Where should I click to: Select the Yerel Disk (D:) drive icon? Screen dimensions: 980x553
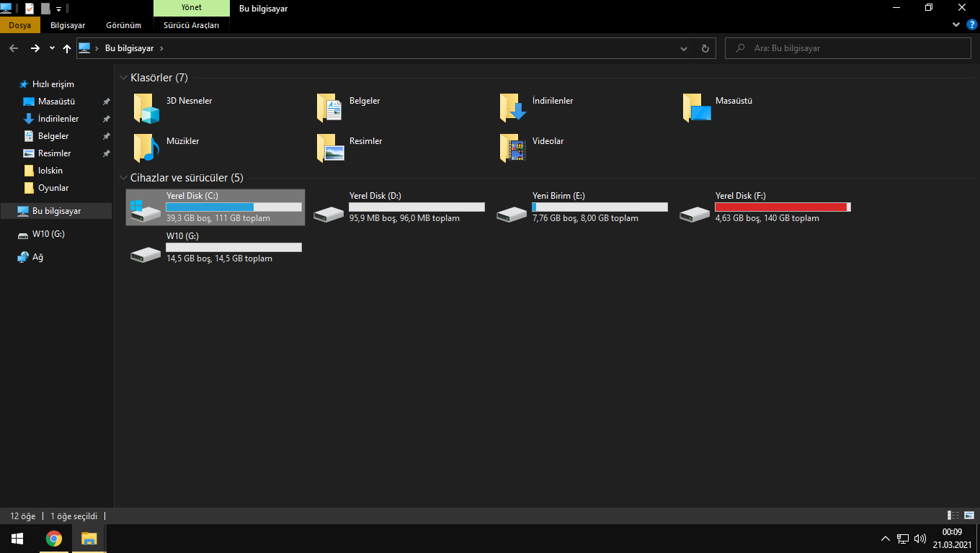click(x=329, y=214)
